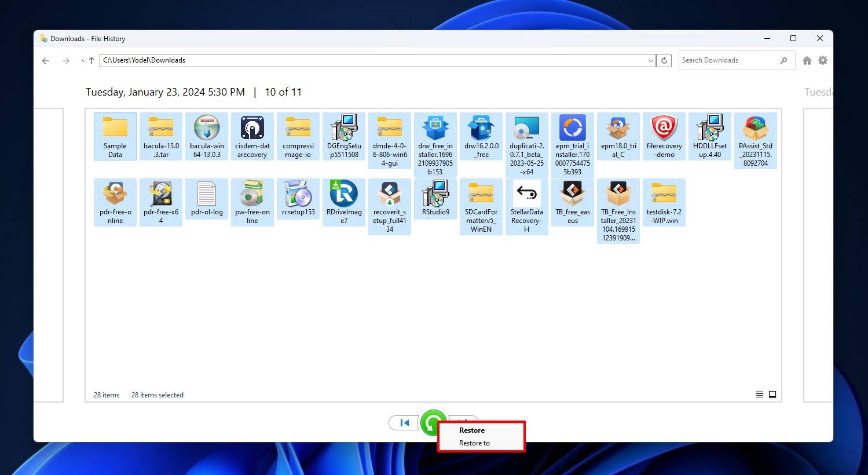Select the pdr-free-x64 file
The height and width of the screenshot is (475, 868).
coord(161,202)
